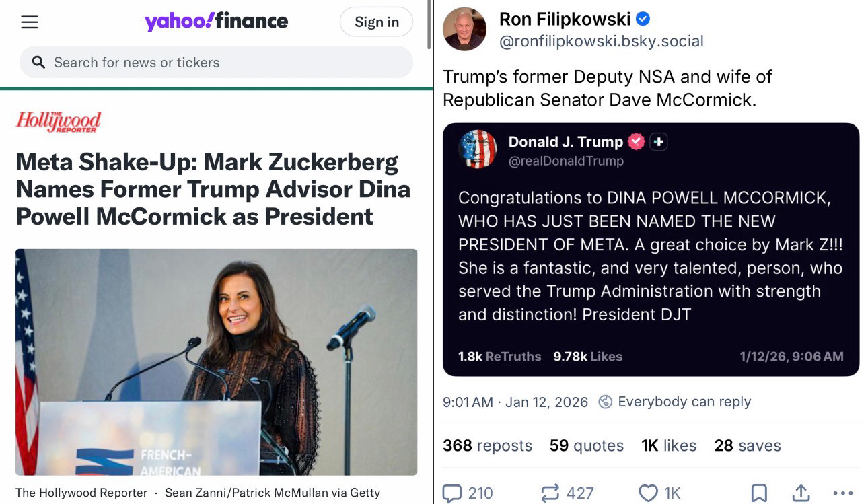Click the search magnifier icon
868x504 pixels.
click(x=39, y=63)
